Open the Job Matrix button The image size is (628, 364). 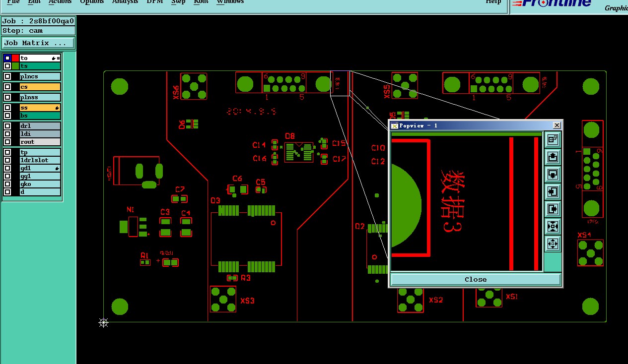tap(38, 43)
